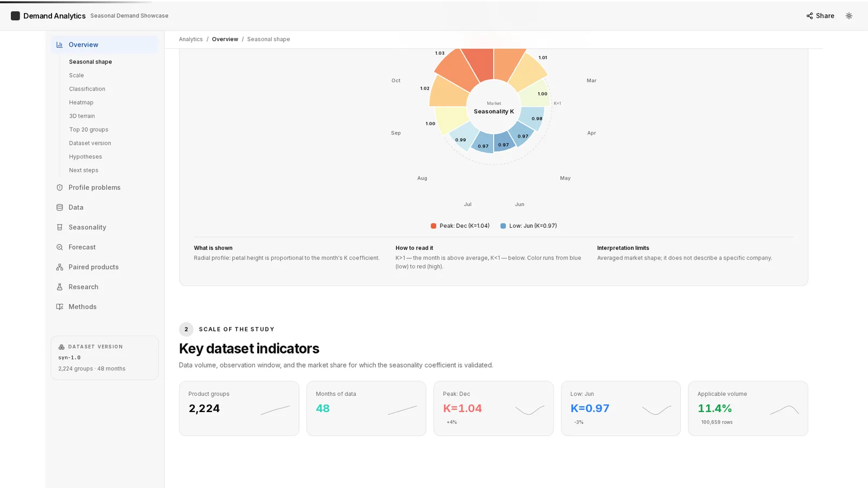
Task: Open Next steps sub-item
Action: pos(84,170)
